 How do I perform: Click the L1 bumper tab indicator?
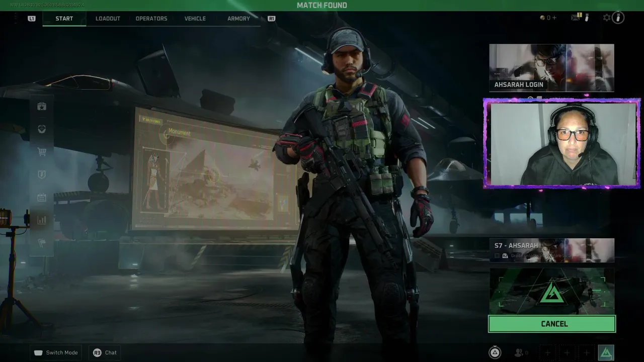pyautogui.click(x=32, y=19)
